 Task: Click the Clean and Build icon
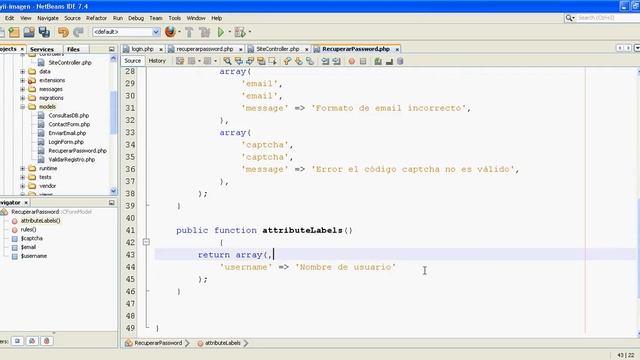204,32
